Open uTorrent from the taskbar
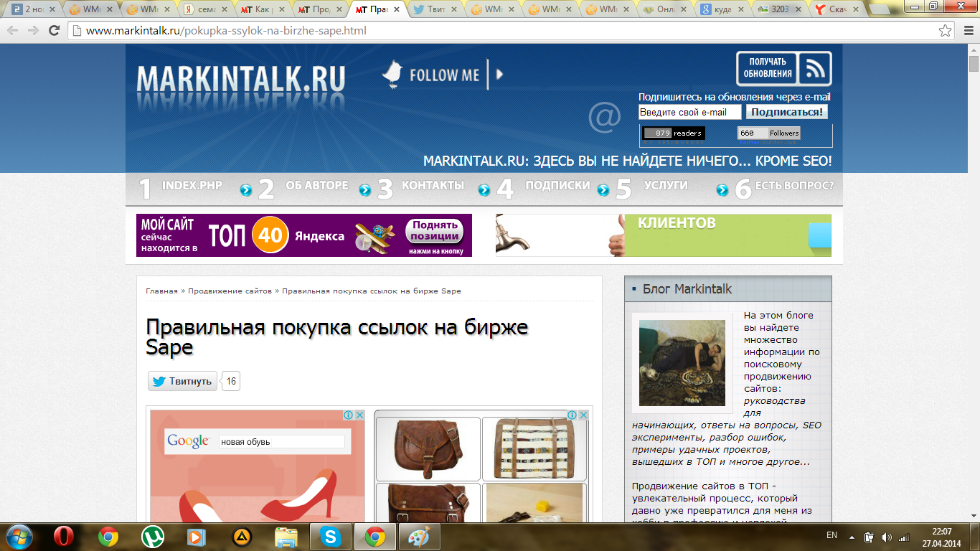 [151, 537]
